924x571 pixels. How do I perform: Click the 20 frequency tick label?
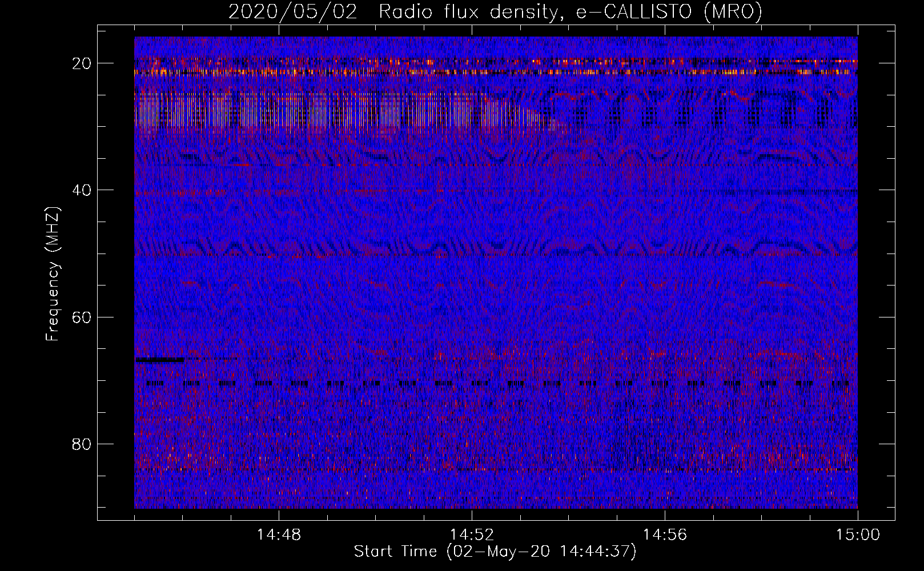tap(82, 63)
